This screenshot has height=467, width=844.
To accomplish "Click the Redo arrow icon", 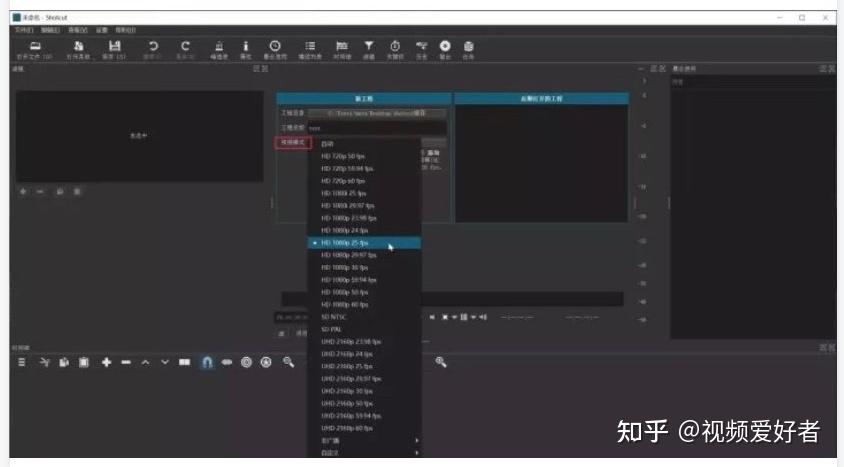I will pos(185,46).
